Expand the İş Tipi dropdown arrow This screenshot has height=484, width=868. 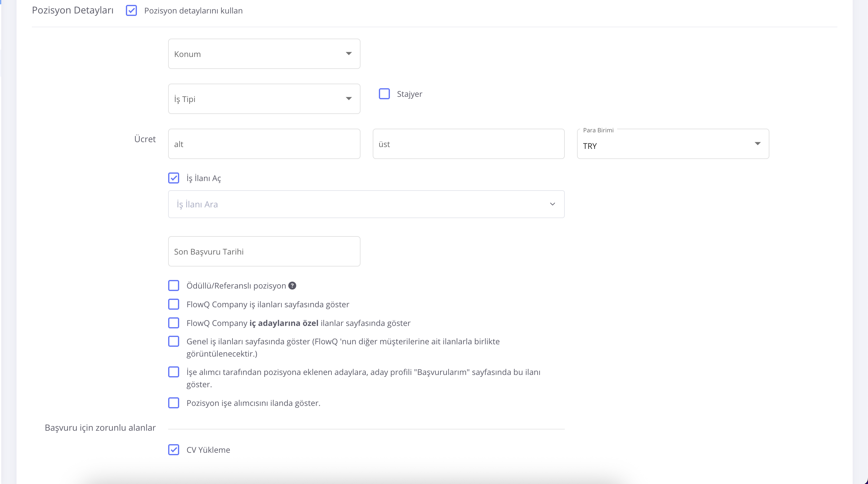coord(349,99)
